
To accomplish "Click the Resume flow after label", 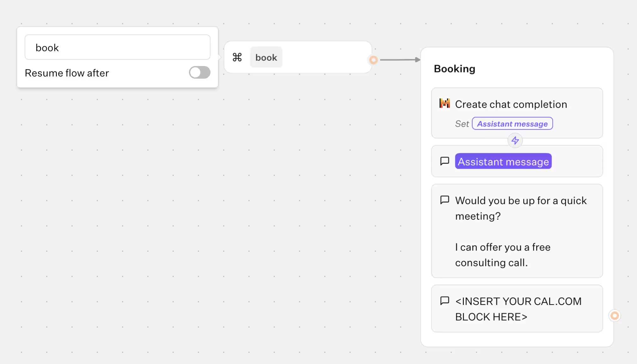I will [67, 73].
